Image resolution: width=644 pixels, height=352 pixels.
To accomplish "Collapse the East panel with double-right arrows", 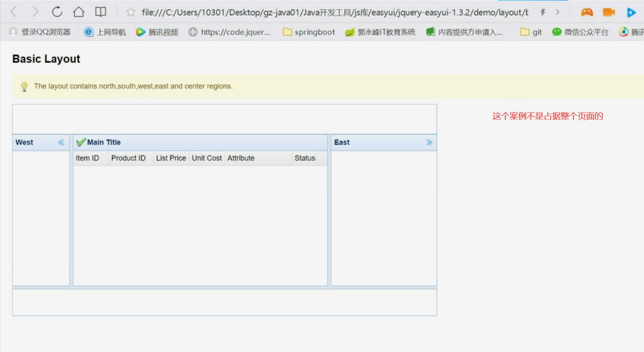I will click(x=429, y=142).
